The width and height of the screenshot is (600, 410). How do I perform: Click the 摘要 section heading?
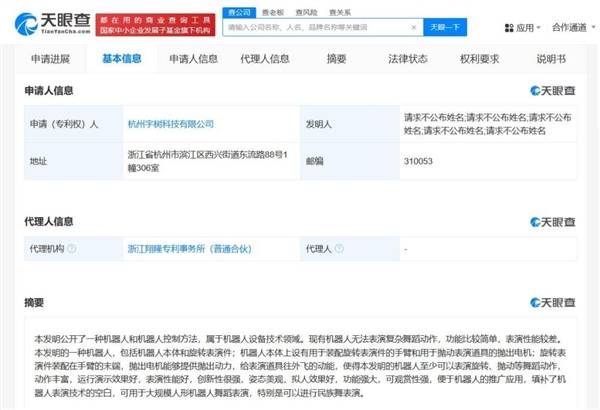(x=34, y=302)
